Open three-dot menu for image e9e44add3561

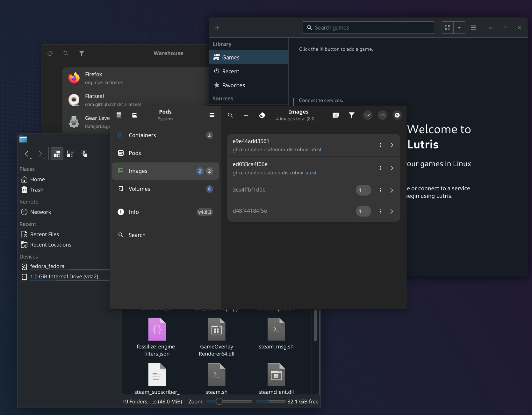point(380,145)
